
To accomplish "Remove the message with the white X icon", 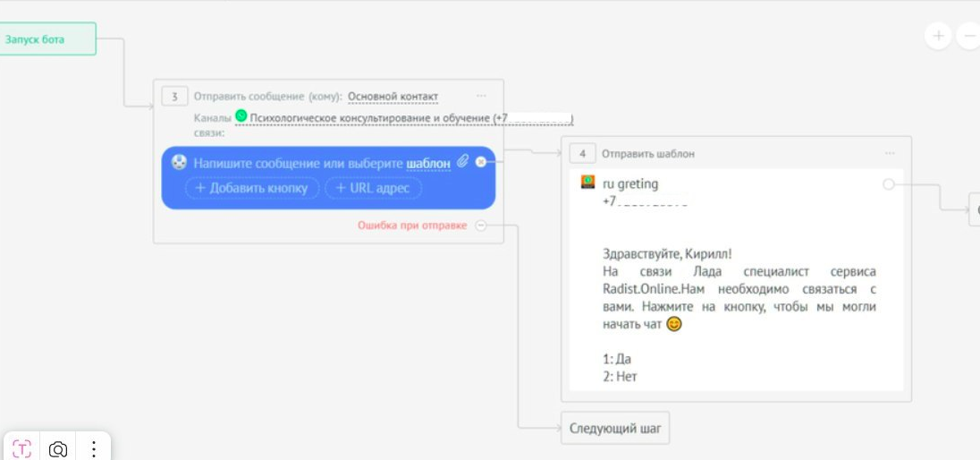I will [481, 162].
